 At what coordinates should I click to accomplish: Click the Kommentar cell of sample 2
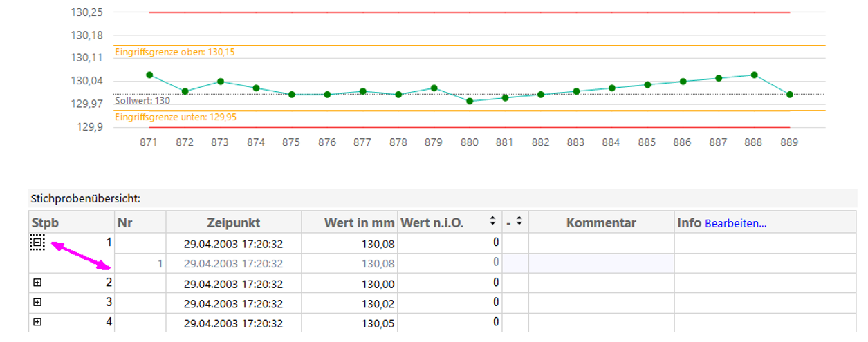pos(602,283)
